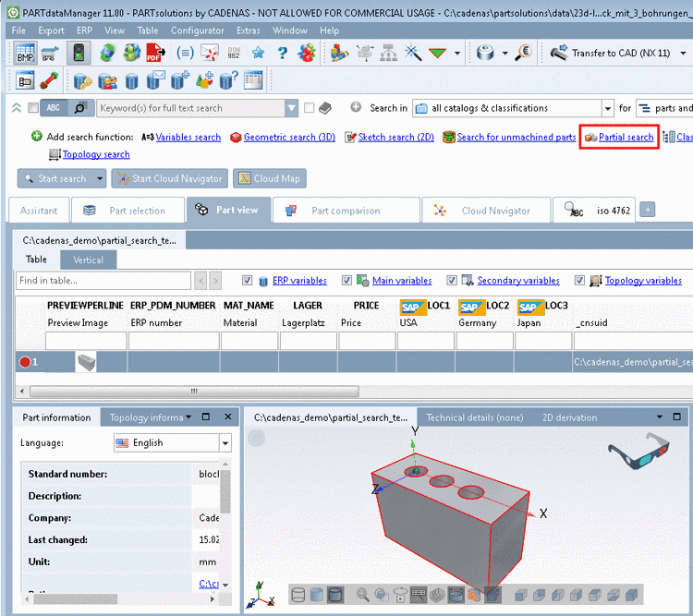Click the PDF export icon

coord(156,53)
